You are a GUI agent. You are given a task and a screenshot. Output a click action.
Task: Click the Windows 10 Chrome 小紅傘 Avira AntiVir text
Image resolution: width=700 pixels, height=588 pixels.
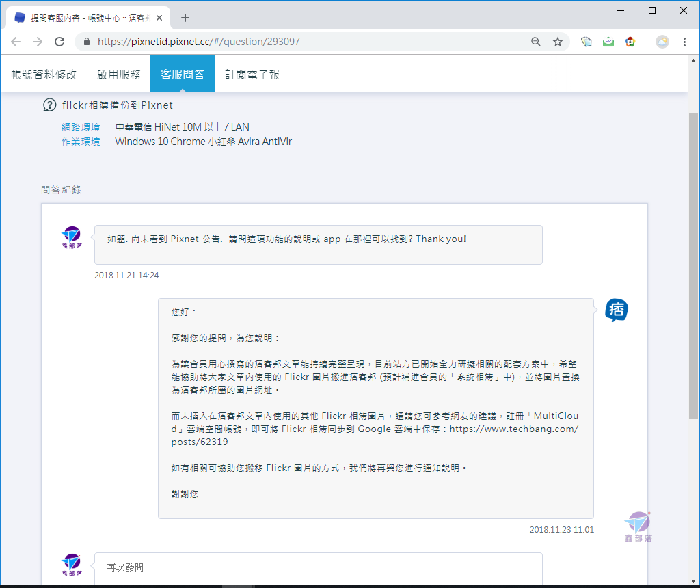(x=203, y=142)
